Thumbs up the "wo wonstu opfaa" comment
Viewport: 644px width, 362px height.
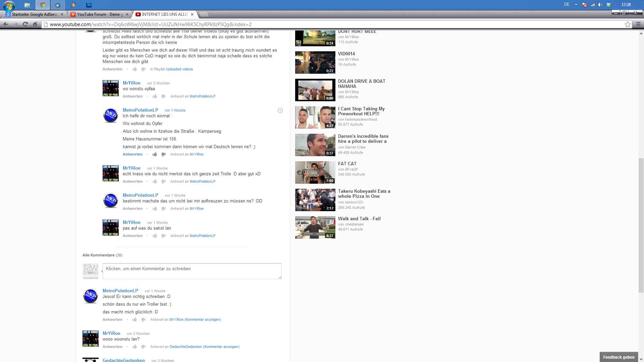(155, 96)
